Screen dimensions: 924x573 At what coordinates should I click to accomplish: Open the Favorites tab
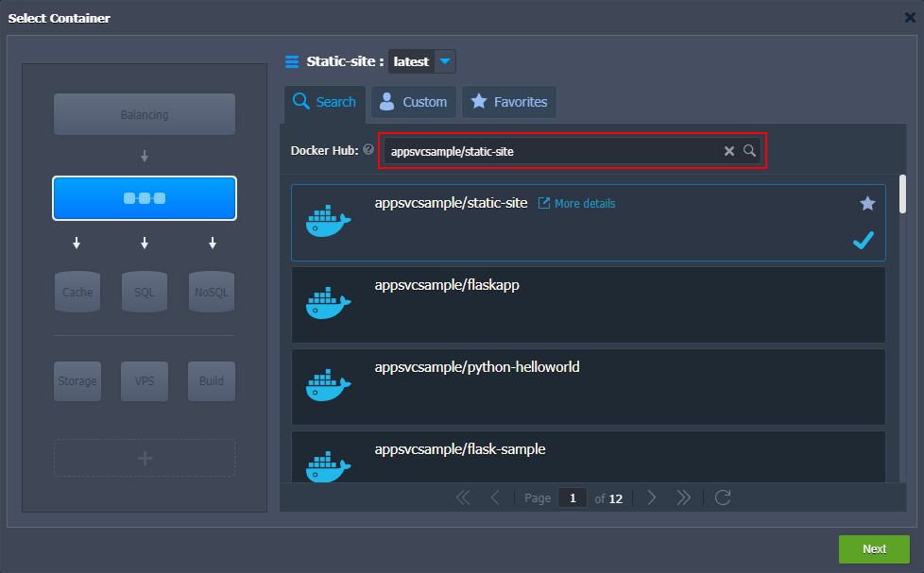tap(509, 102)
